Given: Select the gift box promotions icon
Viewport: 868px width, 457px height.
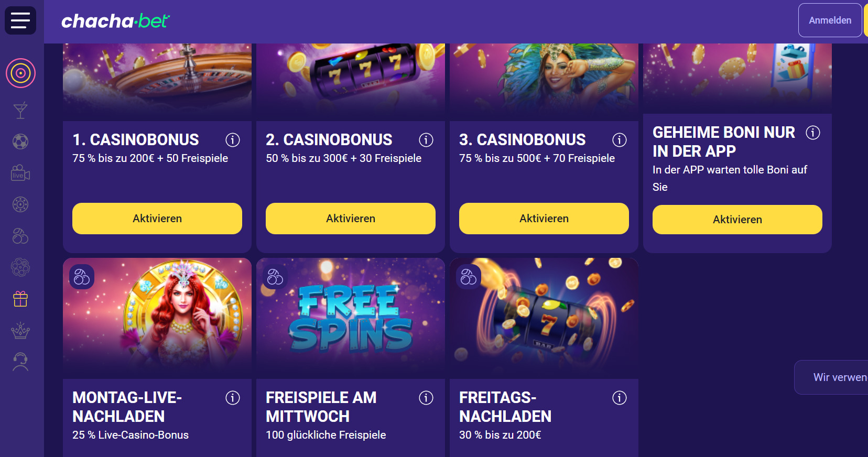Looking at the screenshot, I should [20, 299].
